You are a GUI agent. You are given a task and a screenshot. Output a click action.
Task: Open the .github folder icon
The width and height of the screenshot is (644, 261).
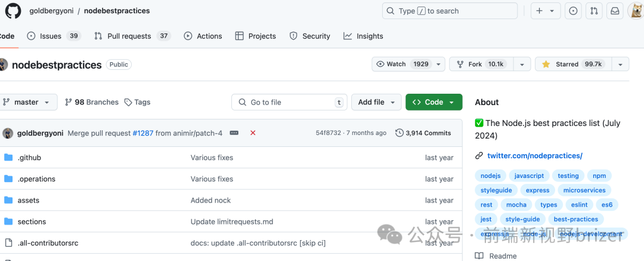click(x=8, y=157)
